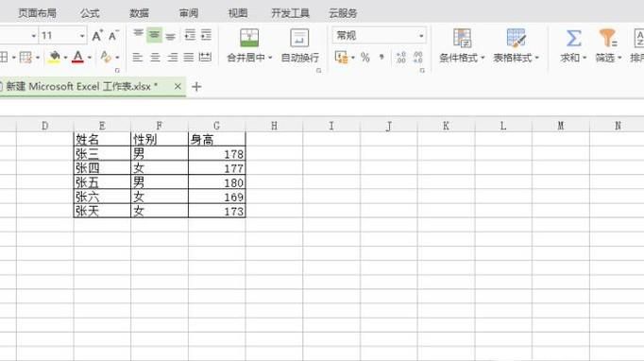Viewport: 644px width, 361px height.
Task: Select column G header
Action: click(x=217, y=126)
